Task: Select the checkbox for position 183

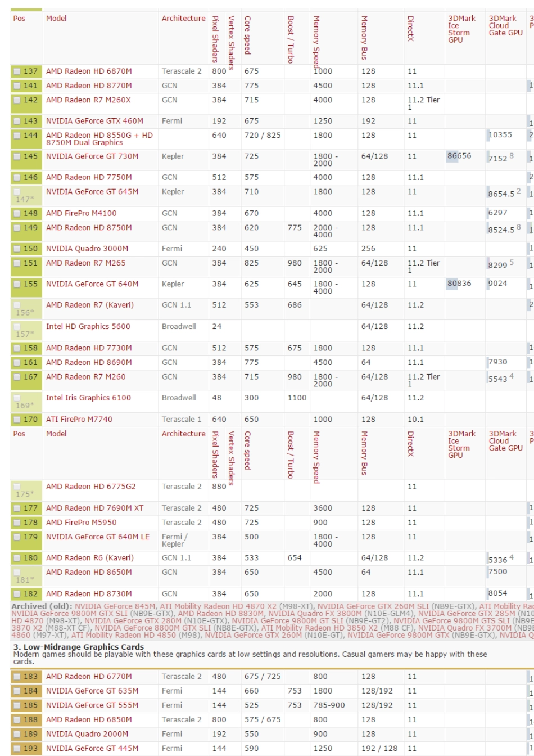Action: tap(17, 677)
